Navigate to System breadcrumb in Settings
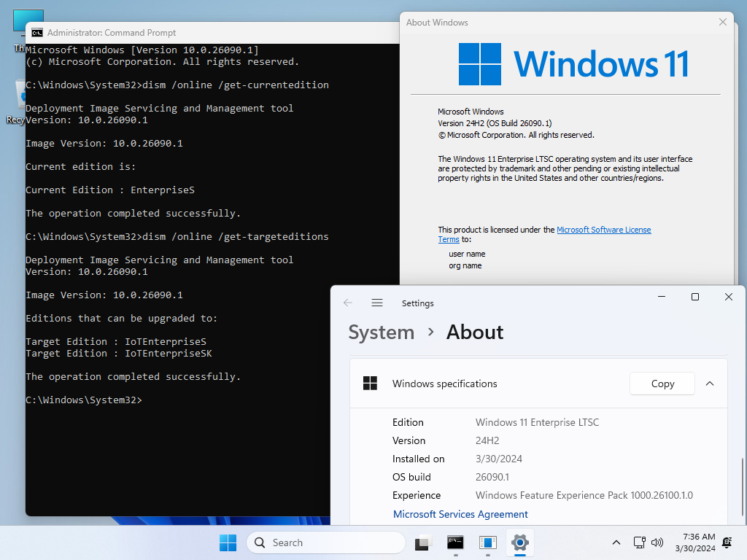Image resolution: width=747 pixels, height=560 pixels. tap(381, 332)
